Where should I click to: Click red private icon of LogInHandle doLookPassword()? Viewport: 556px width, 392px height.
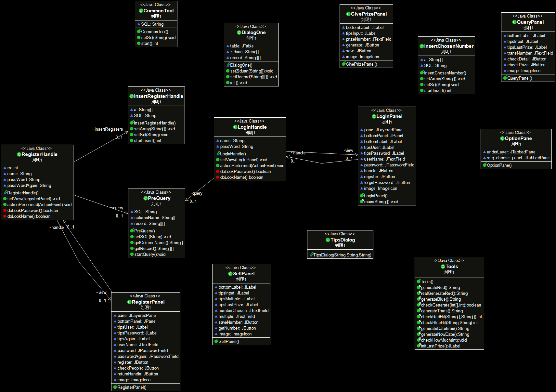218,171
